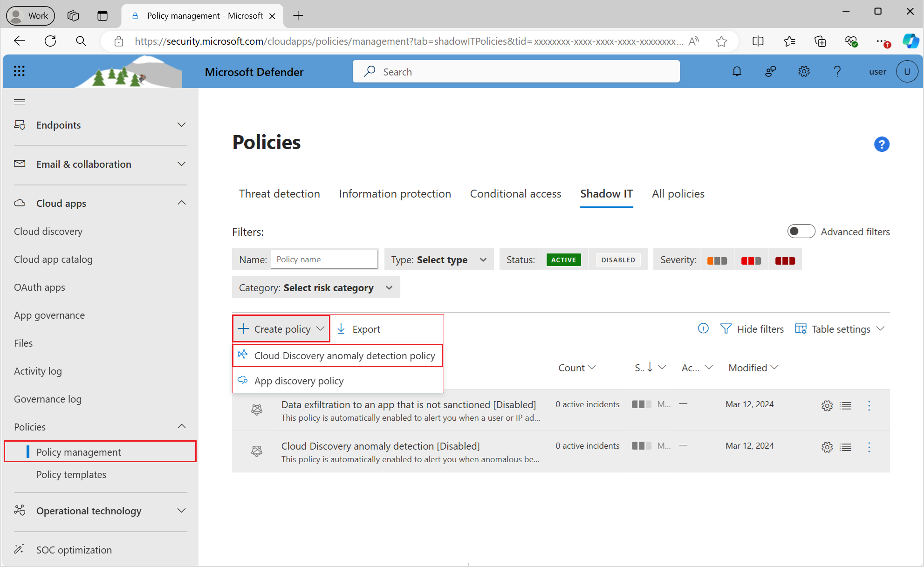Click the App discovery policy icon
The height and width of the screenshot is (567, 924).
(x=243, y=381)
